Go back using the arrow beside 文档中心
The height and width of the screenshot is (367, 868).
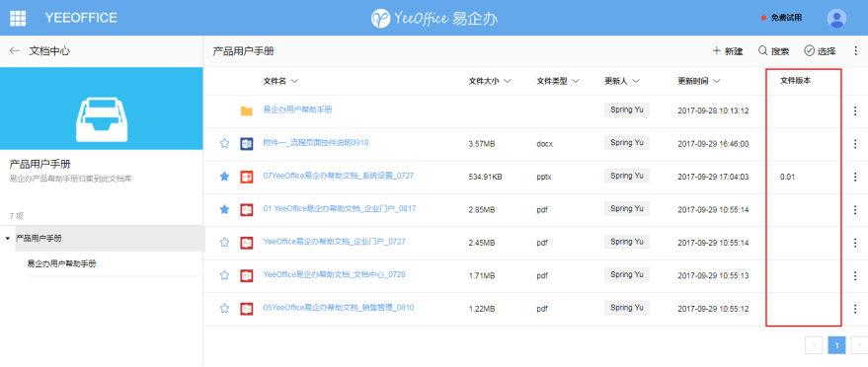15,51
